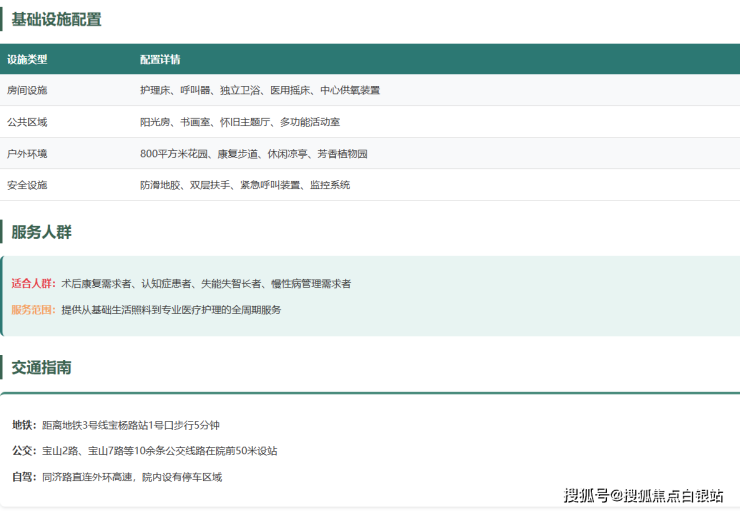Select the 宝山2路 bus route text

pos(159,451)
